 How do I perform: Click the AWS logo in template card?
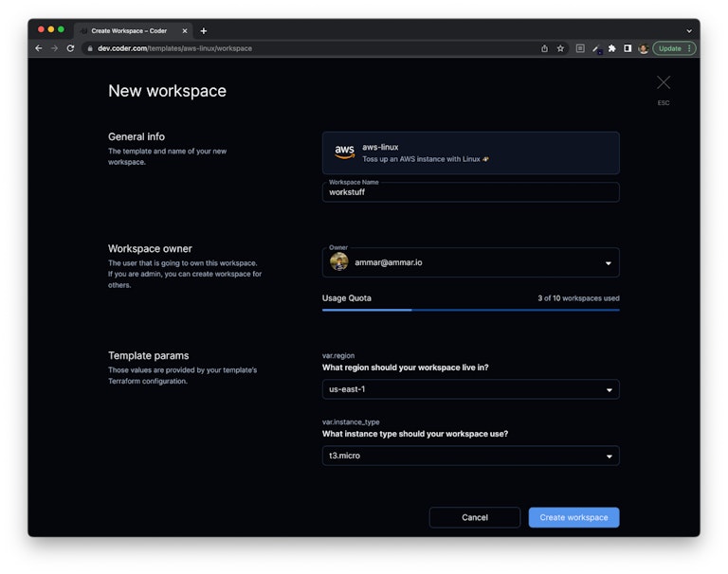[344, 152]
